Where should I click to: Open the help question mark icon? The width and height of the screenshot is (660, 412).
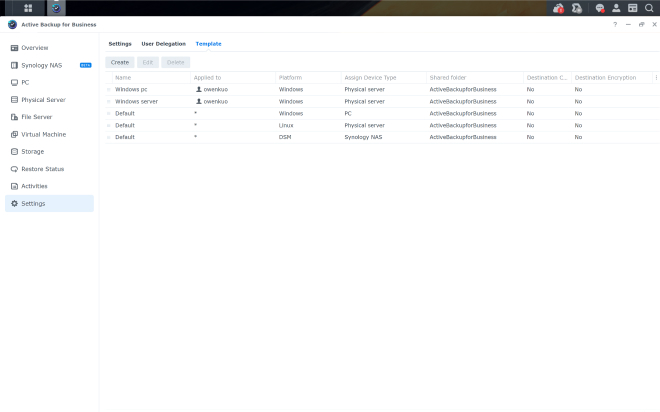coord(615,24)
